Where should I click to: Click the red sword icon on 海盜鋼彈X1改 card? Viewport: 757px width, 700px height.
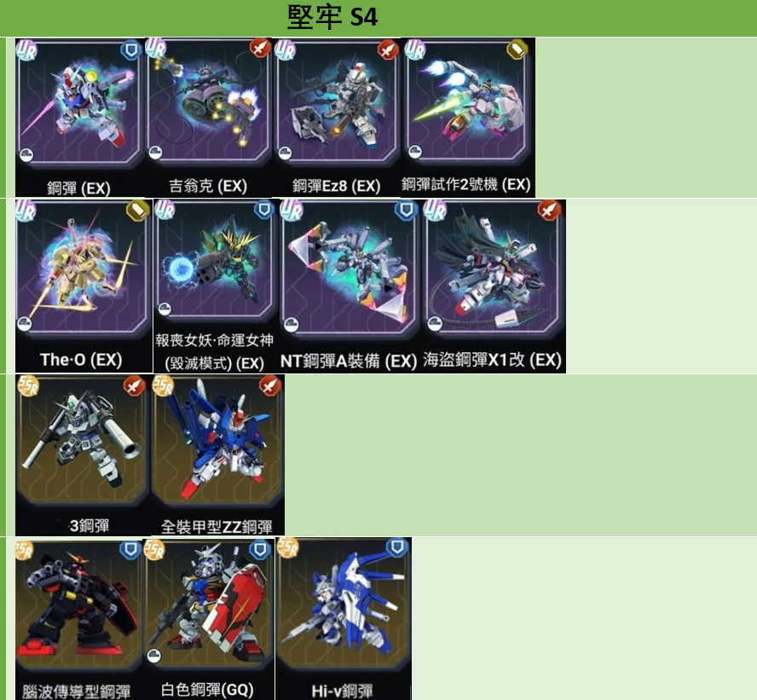coord(549,211)
